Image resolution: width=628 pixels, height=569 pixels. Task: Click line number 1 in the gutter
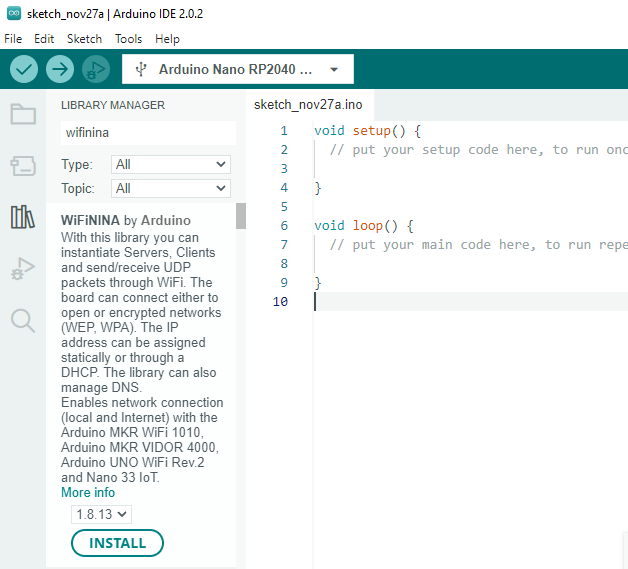point(284,131)
